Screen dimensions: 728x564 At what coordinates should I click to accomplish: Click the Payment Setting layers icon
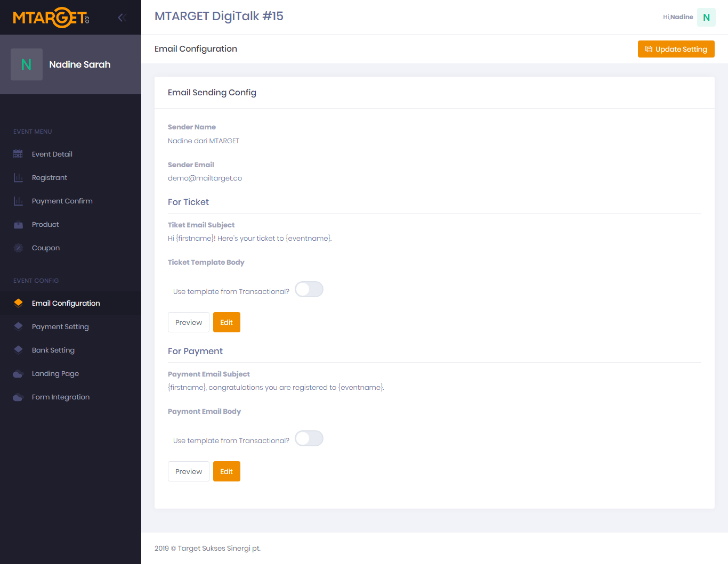click(18, 326)
